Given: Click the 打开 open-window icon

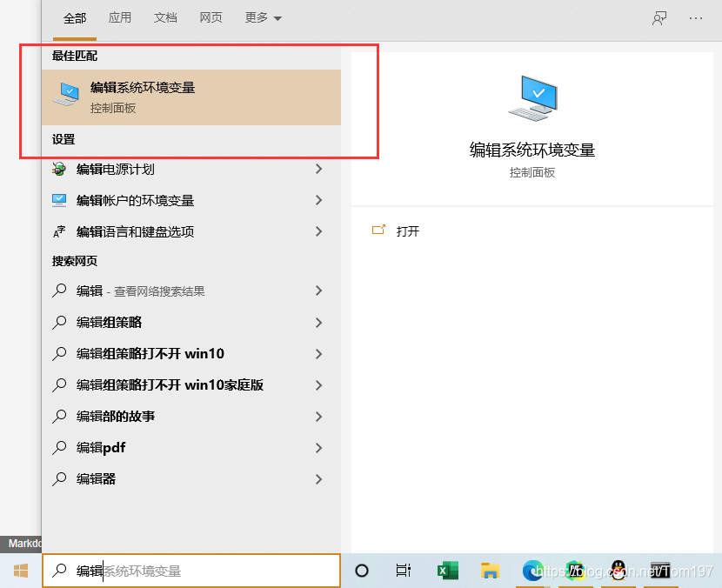Looking at the screenshot, I should [x=378, y=230].
